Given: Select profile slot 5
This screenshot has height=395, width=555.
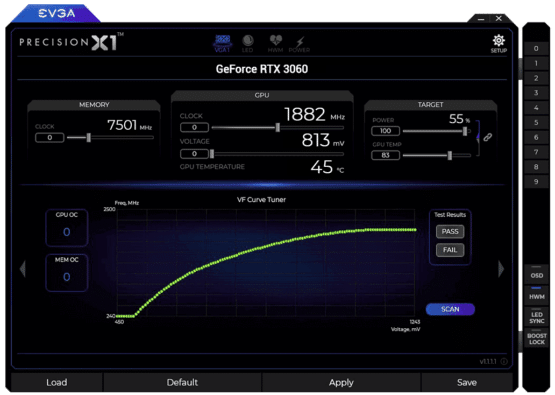Looking at the screenshot, I should [x=536, y=122].
